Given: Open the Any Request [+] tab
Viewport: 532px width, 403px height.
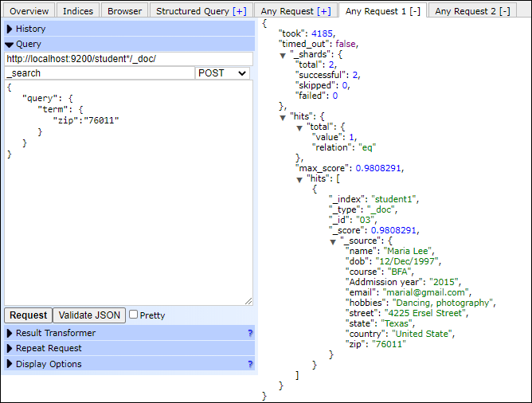Looking at the screenshot, I should tap(295, 11).
